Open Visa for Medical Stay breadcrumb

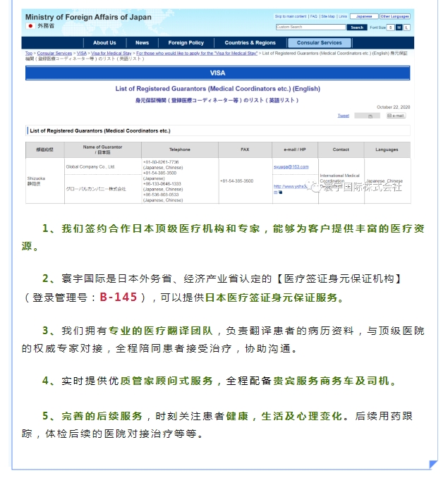click(111, 54)
